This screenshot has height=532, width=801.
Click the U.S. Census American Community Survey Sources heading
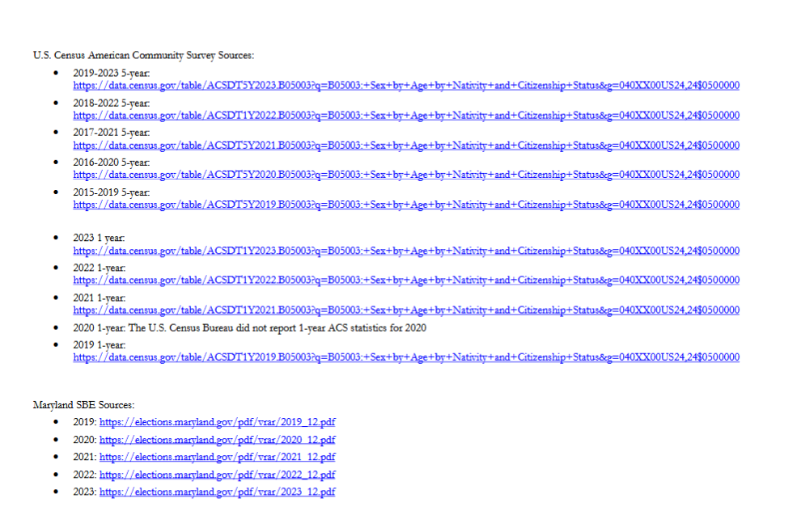click(x=143, y=56)
